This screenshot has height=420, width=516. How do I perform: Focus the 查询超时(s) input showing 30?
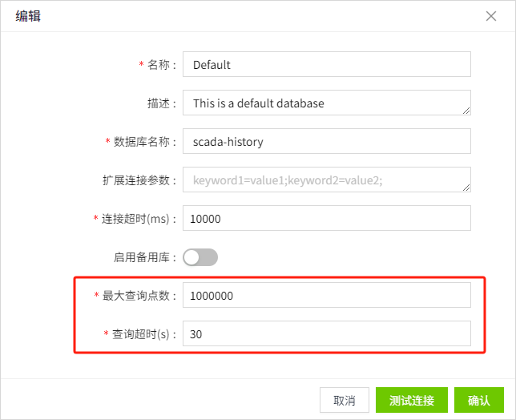tap(326, 334)
